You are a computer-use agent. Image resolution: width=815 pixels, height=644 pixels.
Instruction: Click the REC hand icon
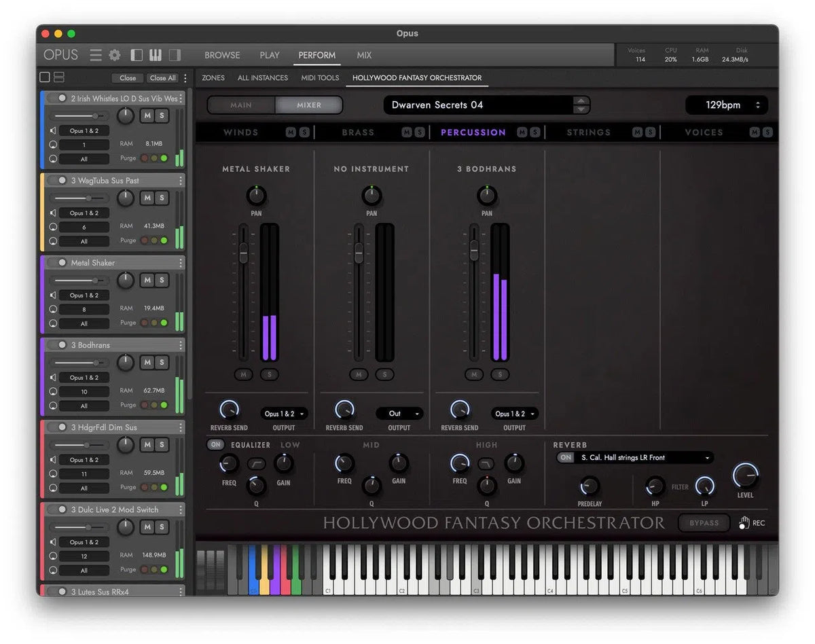pyautogui.click(x=744, y=522)
